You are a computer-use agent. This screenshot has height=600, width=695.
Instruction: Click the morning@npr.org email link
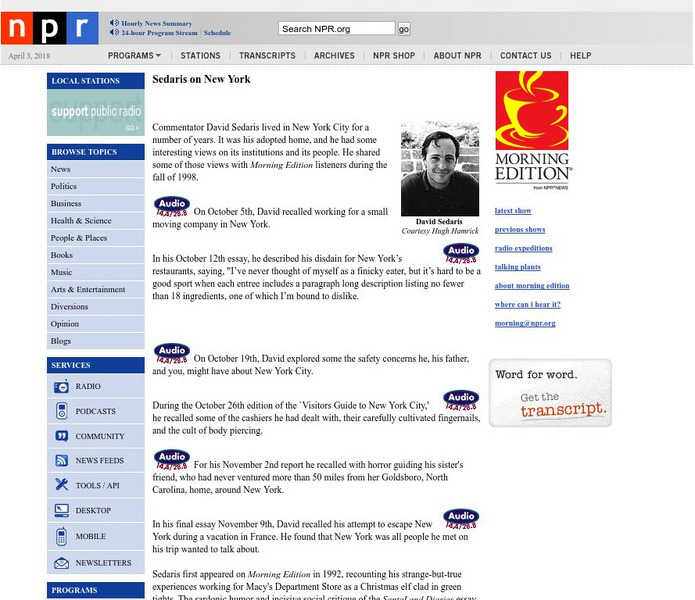click(525, 323)
